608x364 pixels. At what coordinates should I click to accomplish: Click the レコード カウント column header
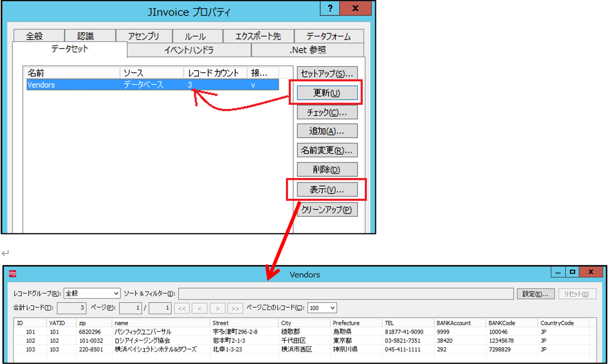coord(215,73)
